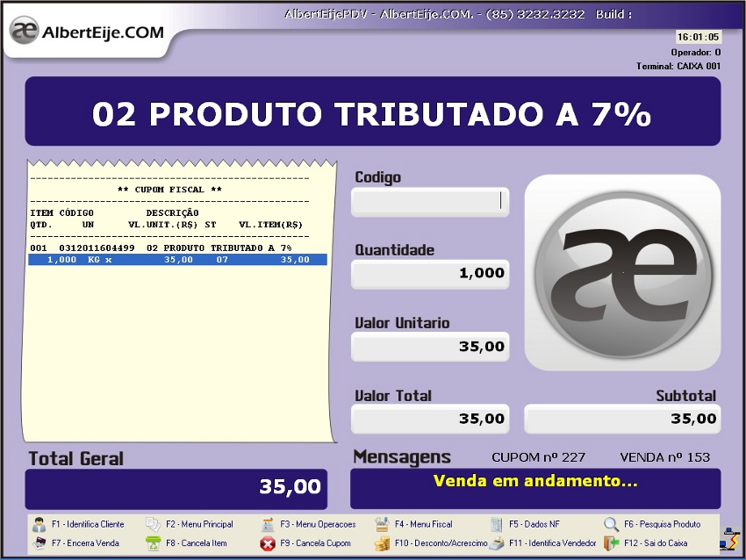Open F3 - Menu Operacoes

(318, 524)
